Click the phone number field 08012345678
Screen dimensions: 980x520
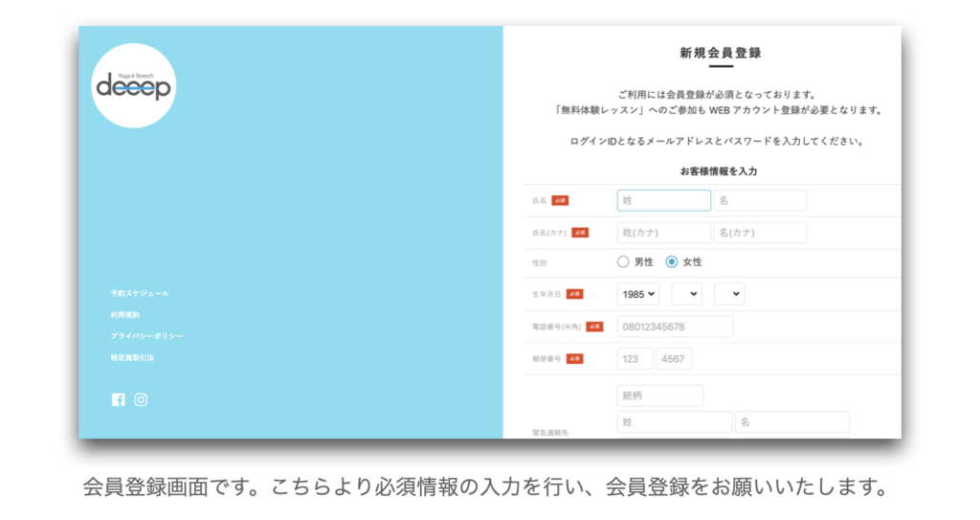pyautogui.click(x=675, y=327)
